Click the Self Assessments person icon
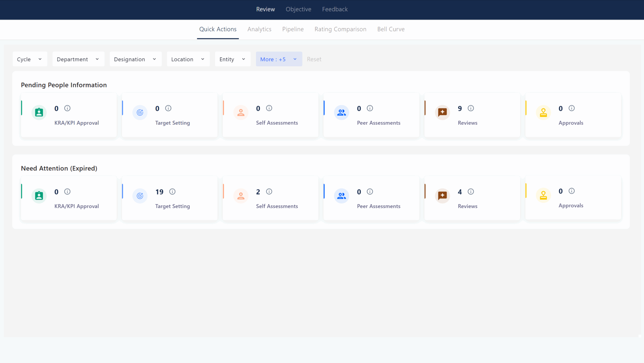The height and width of the screenshot is (363, 644). click(241, 112)
